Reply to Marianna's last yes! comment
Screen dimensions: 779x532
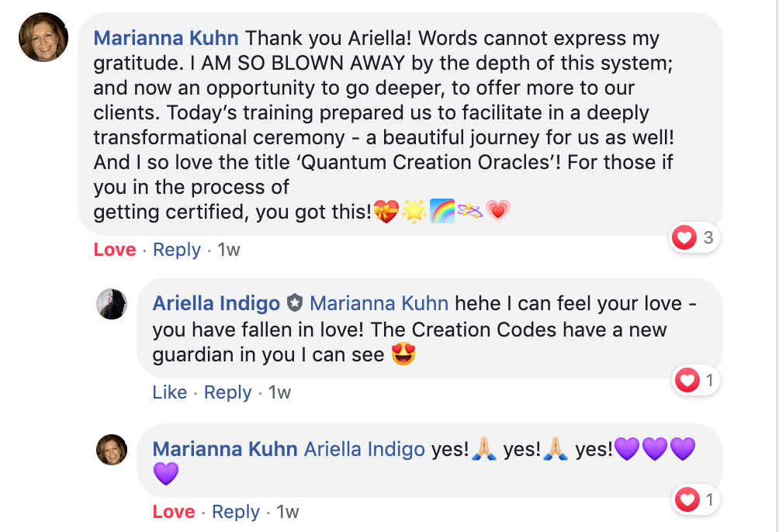click(x=236, y=512)
